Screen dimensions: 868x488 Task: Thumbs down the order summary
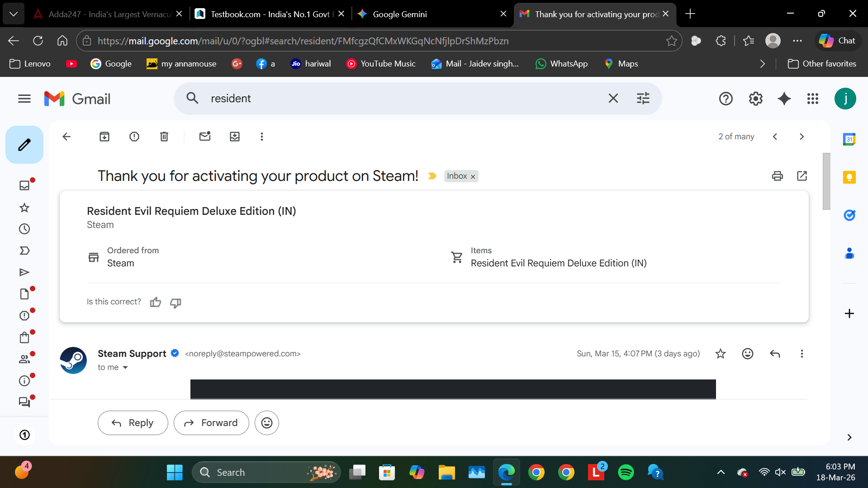point(175,303)
